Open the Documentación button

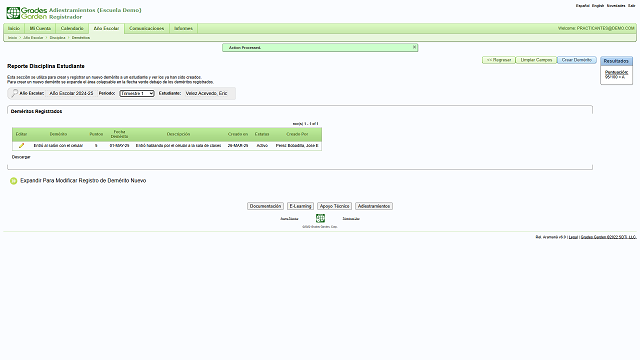coord(265,206)
